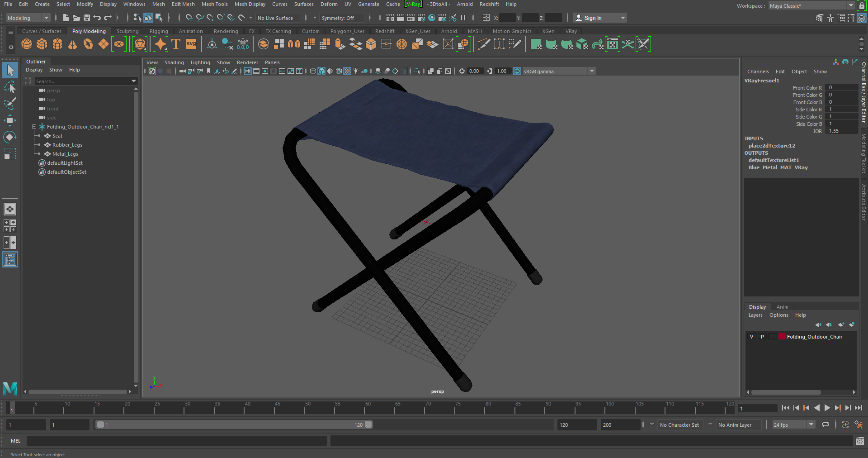Click the time range slider bar
Viewport: 868px width, 458px height.
coord(234,425)
